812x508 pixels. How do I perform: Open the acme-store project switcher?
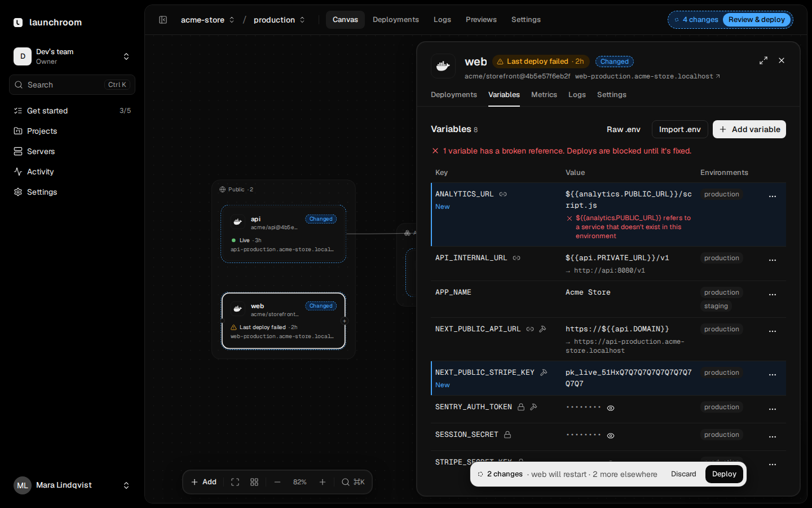click(x=208, y=20)
